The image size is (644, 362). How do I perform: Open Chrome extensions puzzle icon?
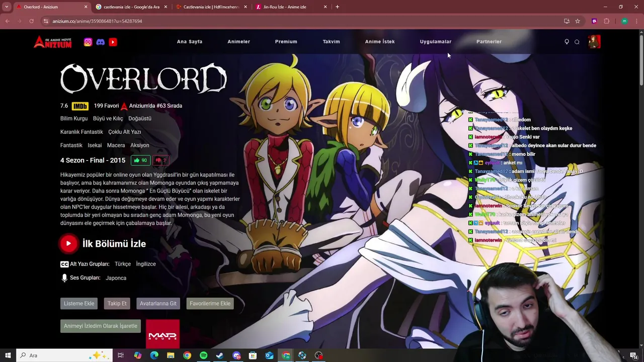click(x=606, y=21)
